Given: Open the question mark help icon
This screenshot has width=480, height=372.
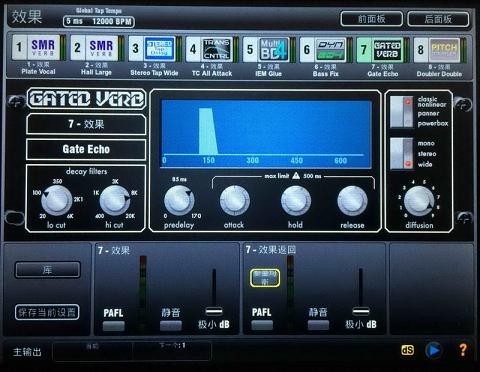Looking at the screenshot, I should [463, 350].
